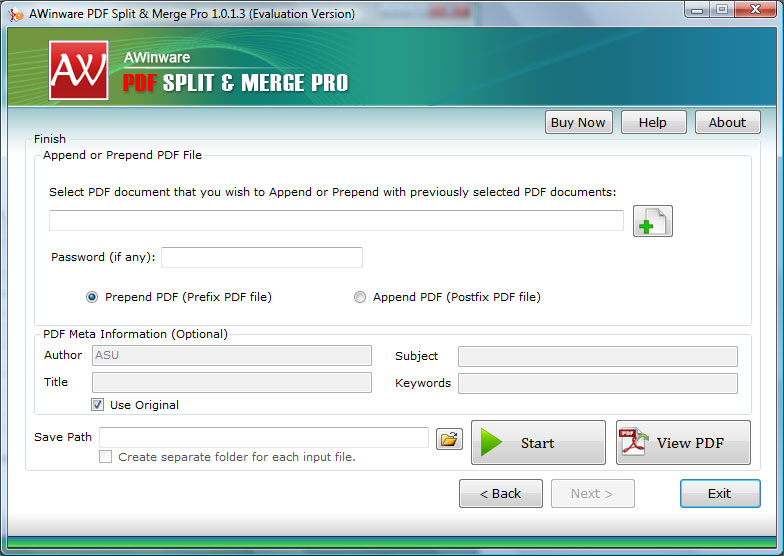784x556 pixels.
Task: Open the Save Path folder browse icon
Action: click(449, 439)
